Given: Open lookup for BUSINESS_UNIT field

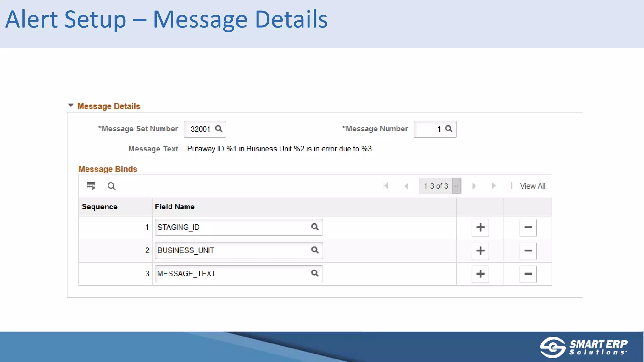Looking at the screenshot, I should click(315, 250).
